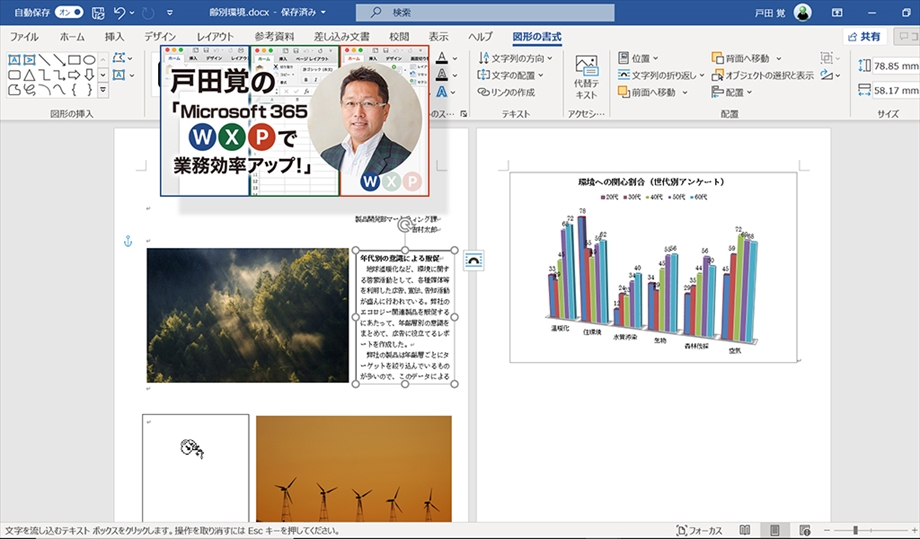Select the vertical text box shape
This screenshot has width=920, height=539.
29,60
